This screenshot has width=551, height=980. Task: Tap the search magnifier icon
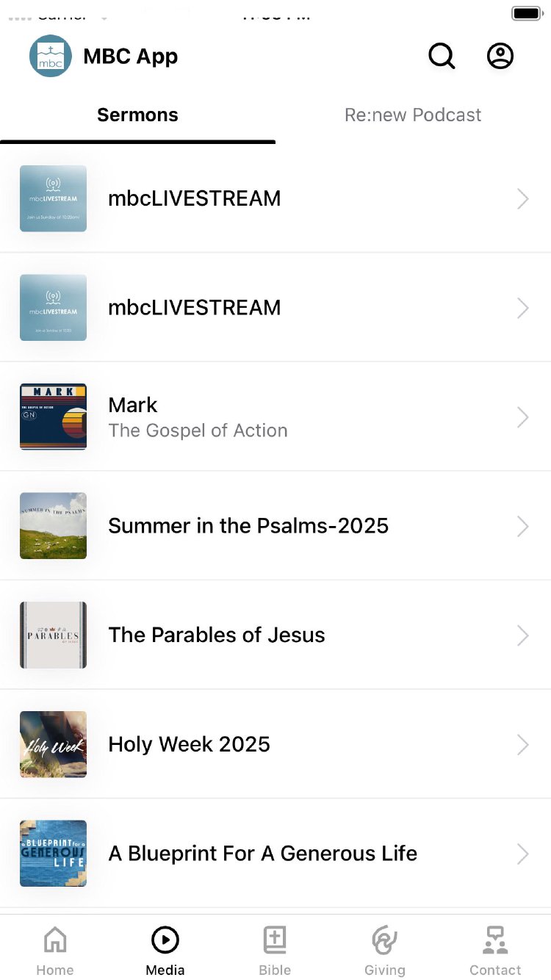(442, 57)
